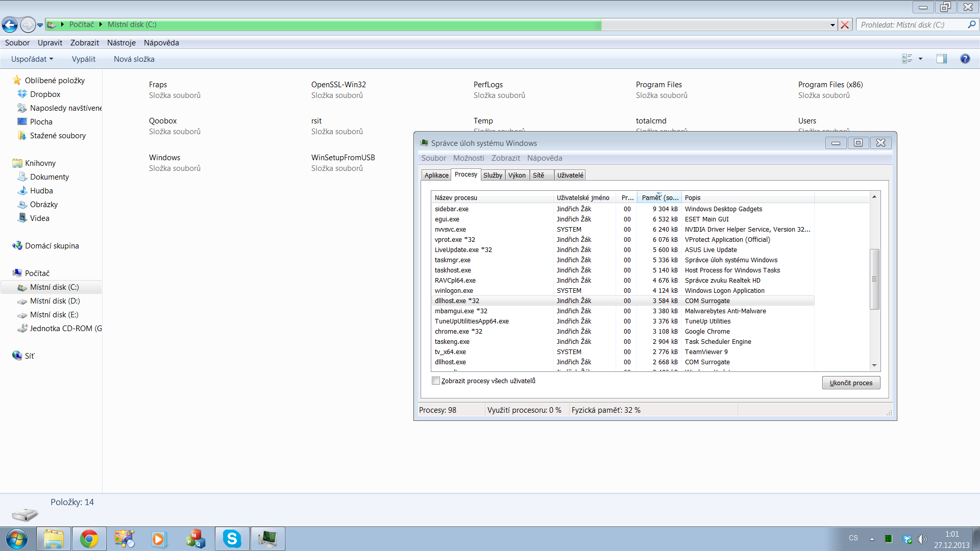Screen dimensions: 980x551
Task: Select the chrome.exe *32 process row
Action: click(623, 332)
